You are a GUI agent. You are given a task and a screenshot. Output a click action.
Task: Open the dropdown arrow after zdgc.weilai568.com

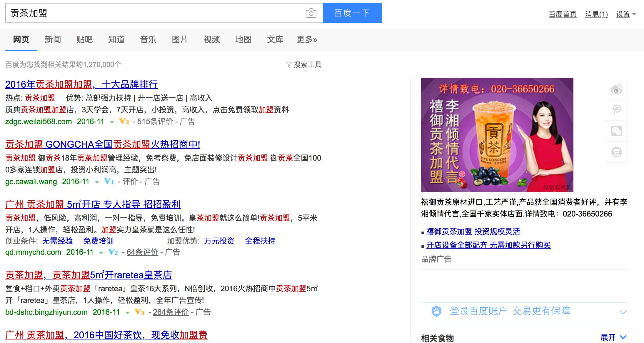coord(112,122)
